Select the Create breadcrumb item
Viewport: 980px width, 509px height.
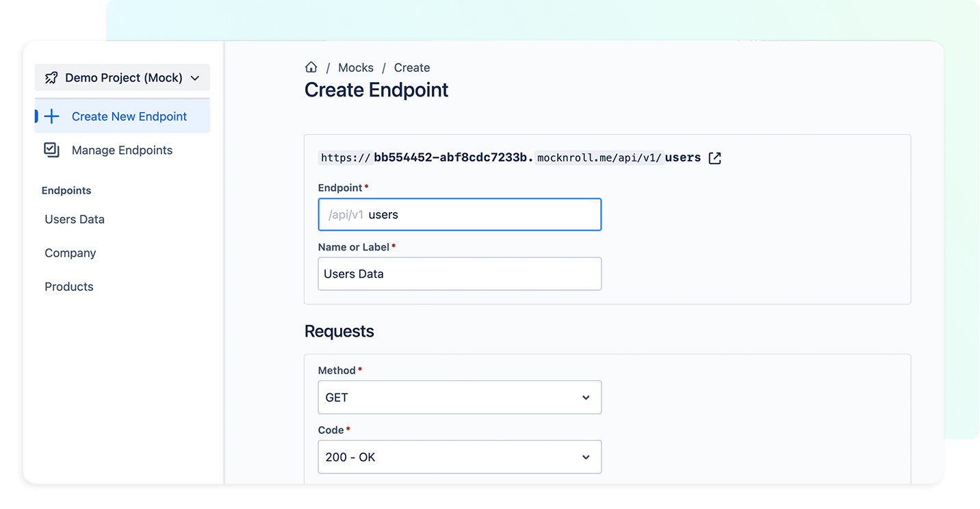[x=411, y=67]
